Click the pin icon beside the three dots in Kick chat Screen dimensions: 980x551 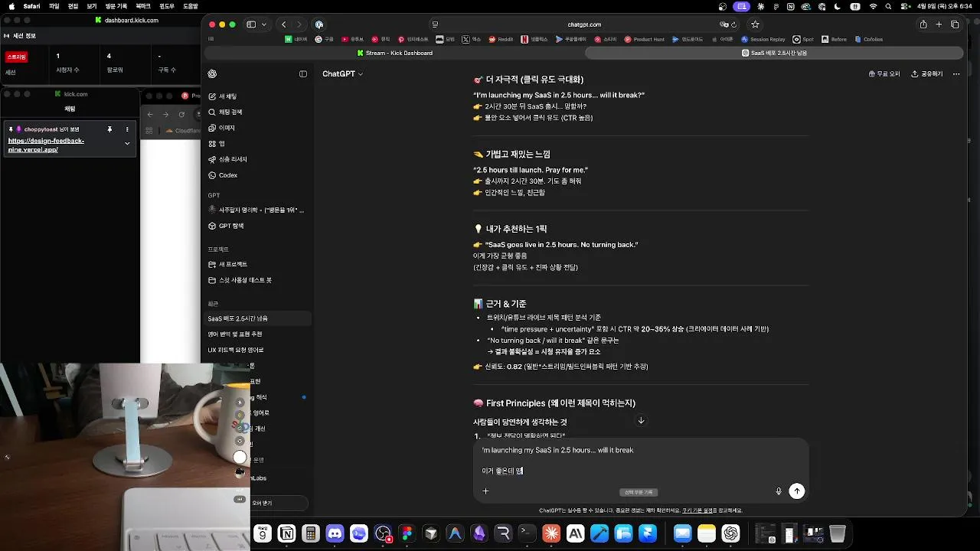tap(110, 129)
